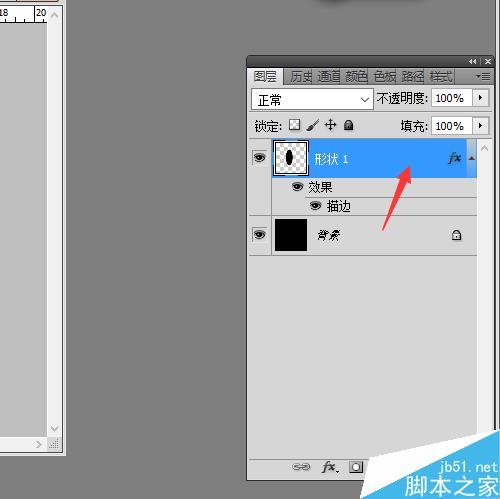Collapse effects list arrow on 形状 1
This screenshot has width=500, height=499.
[472, 158]
